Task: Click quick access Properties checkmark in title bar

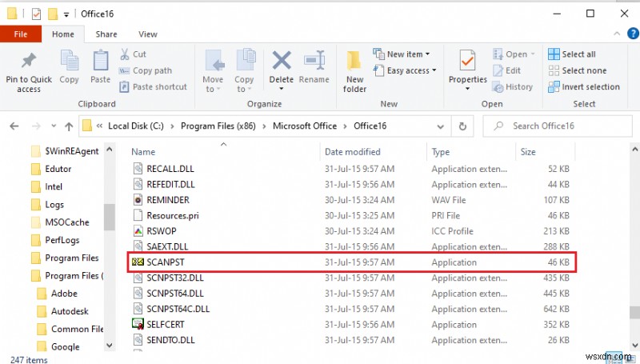Action: pyautogui.click(x=36, y=14)
